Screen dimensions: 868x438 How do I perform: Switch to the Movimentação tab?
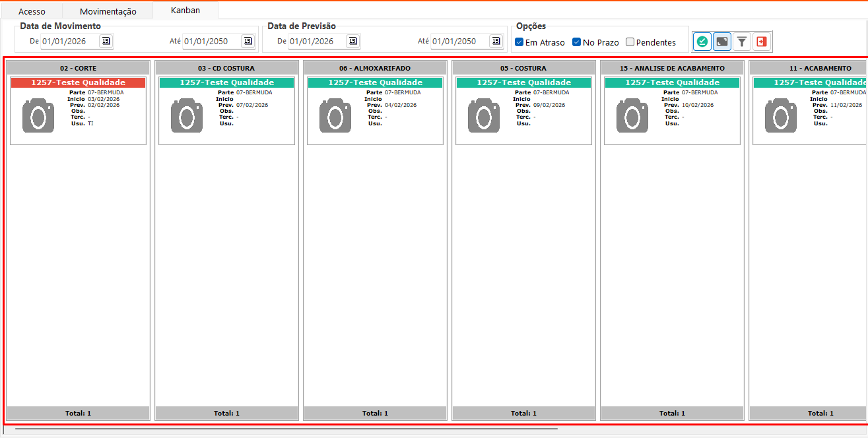[x=108, y=11]
